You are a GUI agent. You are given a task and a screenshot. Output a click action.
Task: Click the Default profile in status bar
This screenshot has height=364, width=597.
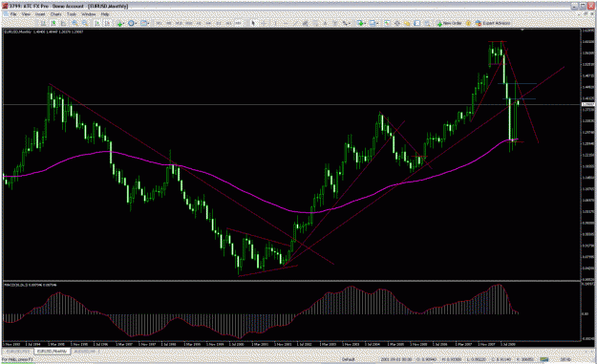pyautogui.click(x=349, y=359)
